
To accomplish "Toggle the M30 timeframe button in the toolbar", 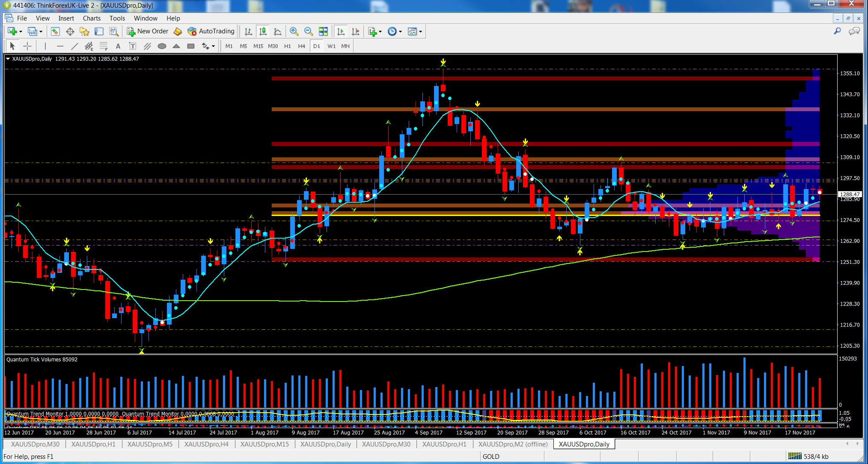I will click(x=273, y=46).
